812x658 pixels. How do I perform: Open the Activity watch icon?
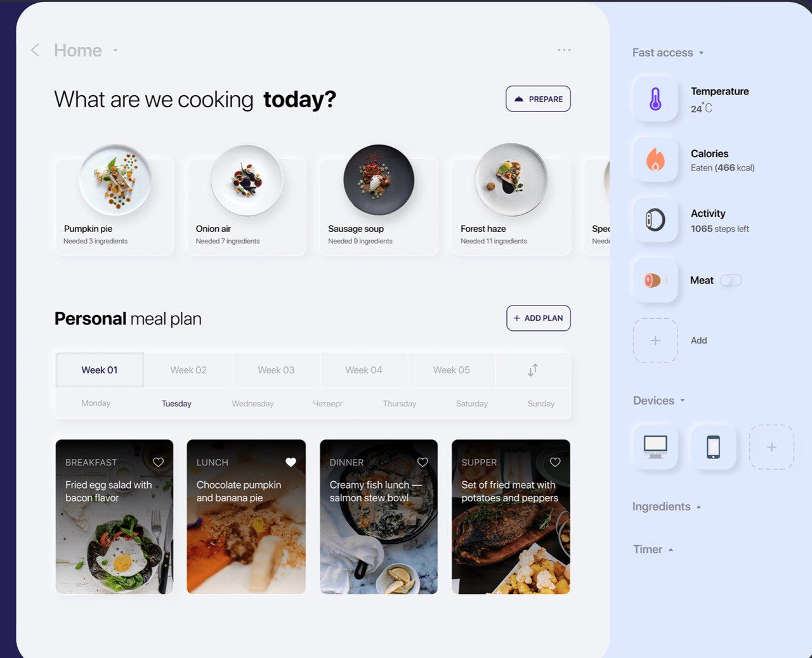(x=655, y=220)
